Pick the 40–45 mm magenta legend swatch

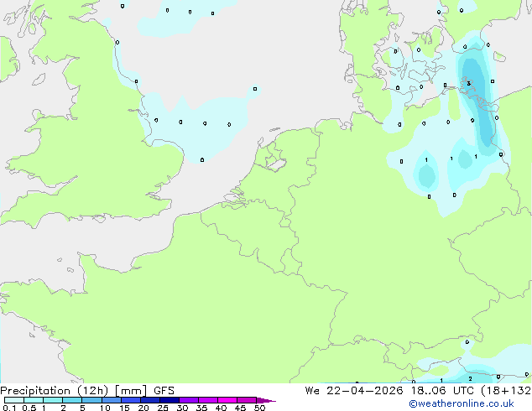[x=227, y=400]
